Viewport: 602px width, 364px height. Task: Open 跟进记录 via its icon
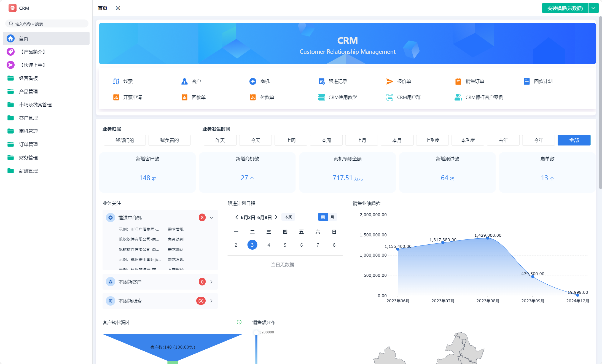click(x=321, y=81)
